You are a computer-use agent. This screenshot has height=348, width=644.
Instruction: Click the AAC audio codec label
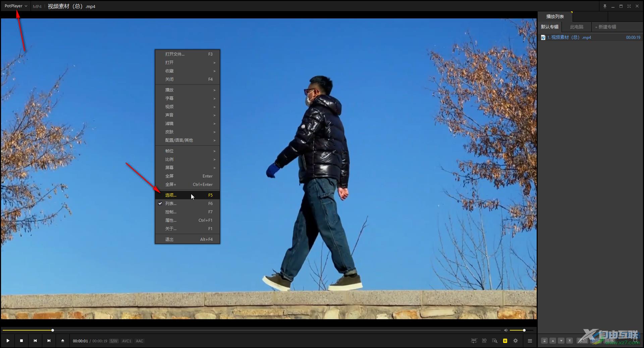point(140,341)
